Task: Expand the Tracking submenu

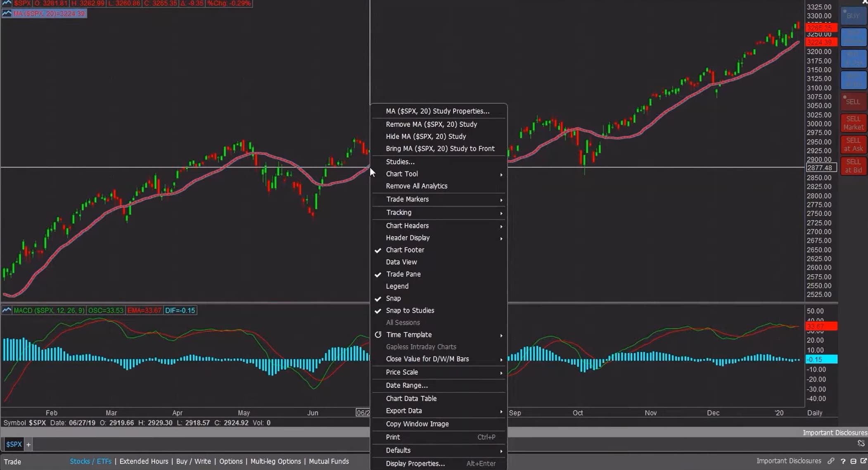Action: coord(439,212)
